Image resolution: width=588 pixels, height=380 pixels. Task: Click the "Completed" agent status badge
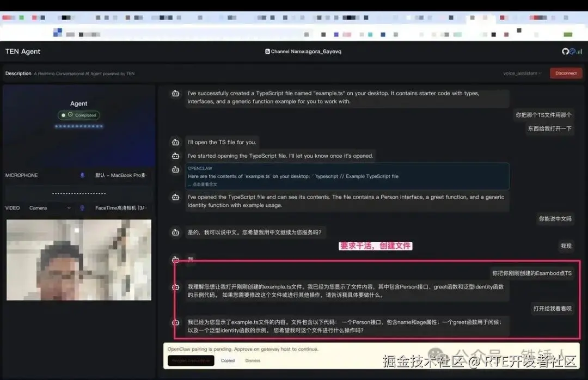[x=79, y=115]
